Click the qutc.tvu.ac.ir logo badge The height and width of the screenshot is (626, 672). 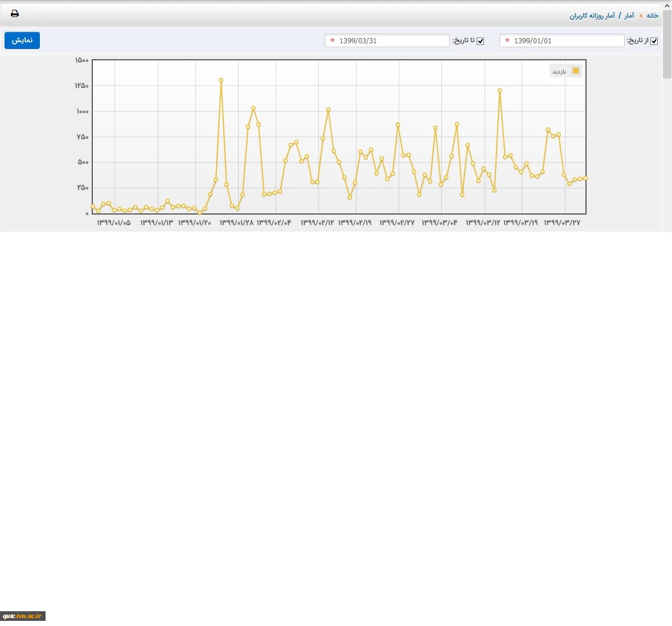23,616
